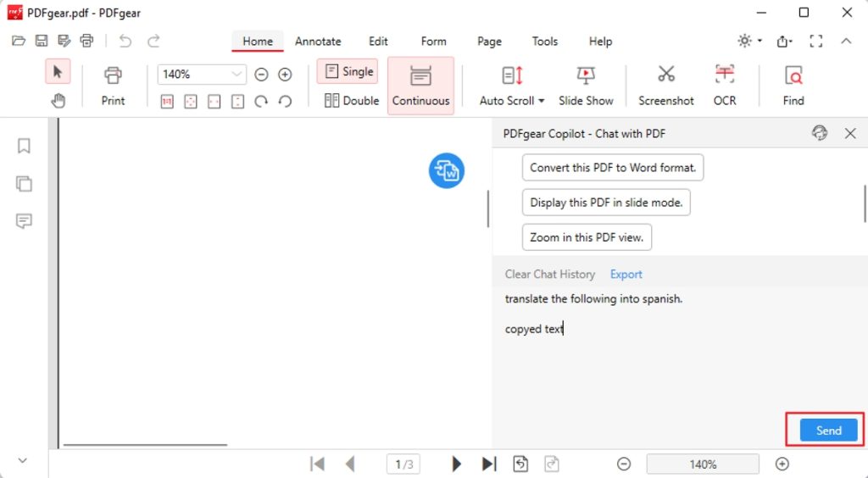Redo the last action
Image resolution: width=868 pixels, height=478 pixels.
click(153, 41)
